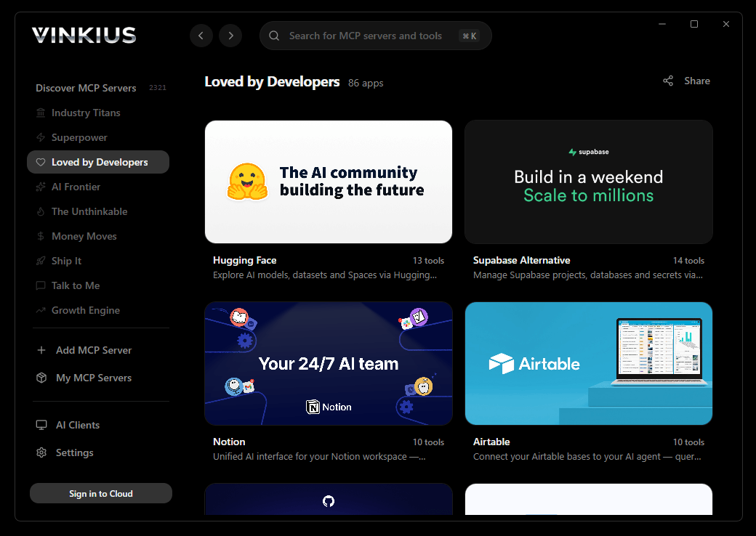Open the Airtable server thumbnail

[x=588, y=363]
